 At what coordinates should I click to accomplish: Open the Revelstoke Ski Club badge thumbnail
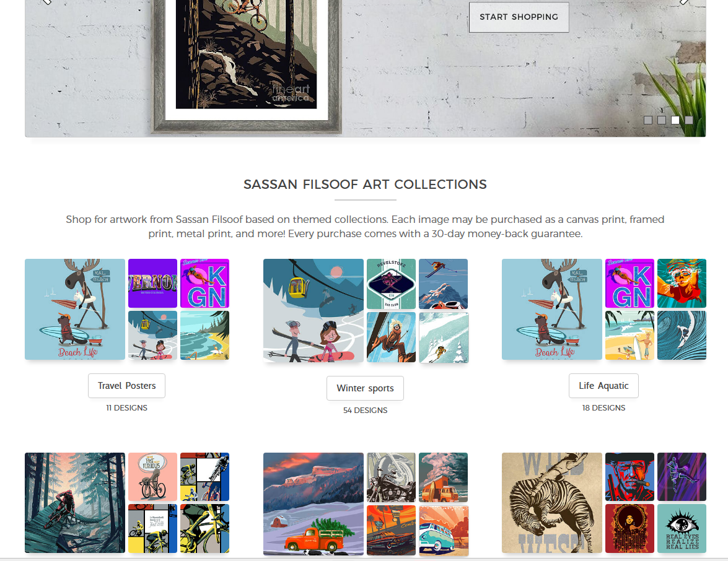click(x=391, y=283)
